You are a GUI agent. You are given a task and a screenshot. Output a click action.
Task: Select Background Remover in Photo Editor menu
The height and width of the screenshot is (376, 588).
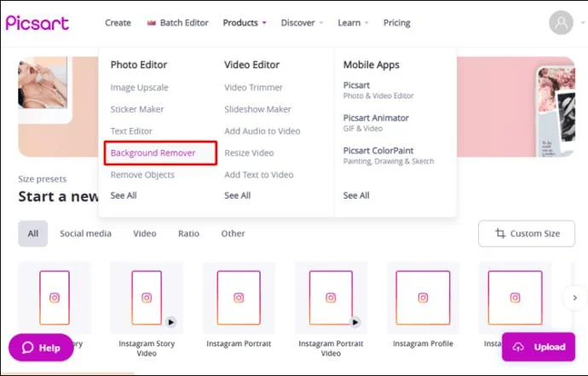click(x=153, y=153)
